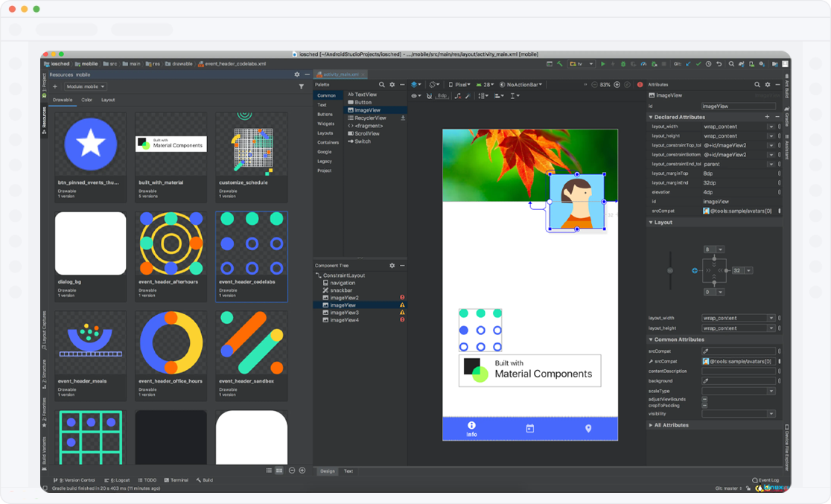831x504 pixels.
Task: Click the Run app play icon
Action: click(x=602, y=64)
